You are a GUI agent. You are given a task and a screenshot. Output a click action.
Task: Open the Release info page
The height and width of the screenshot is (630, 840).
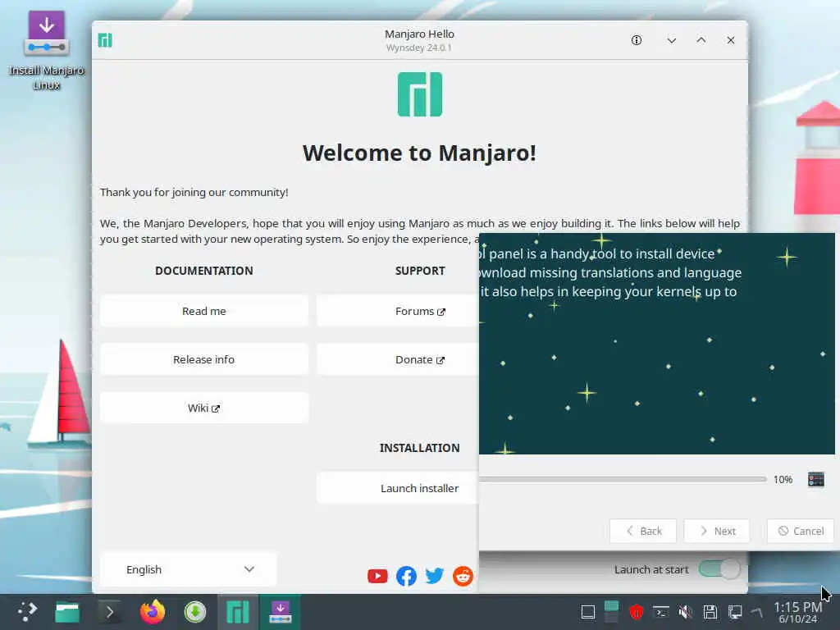tap(203, 359)
